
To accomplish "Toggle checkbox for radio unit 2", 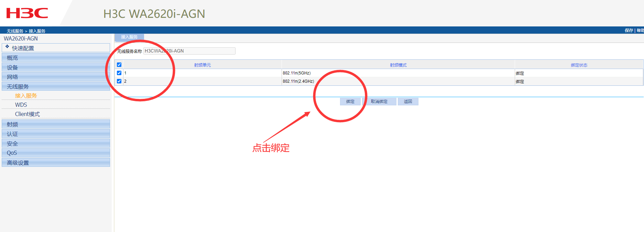I will [119, 81].
